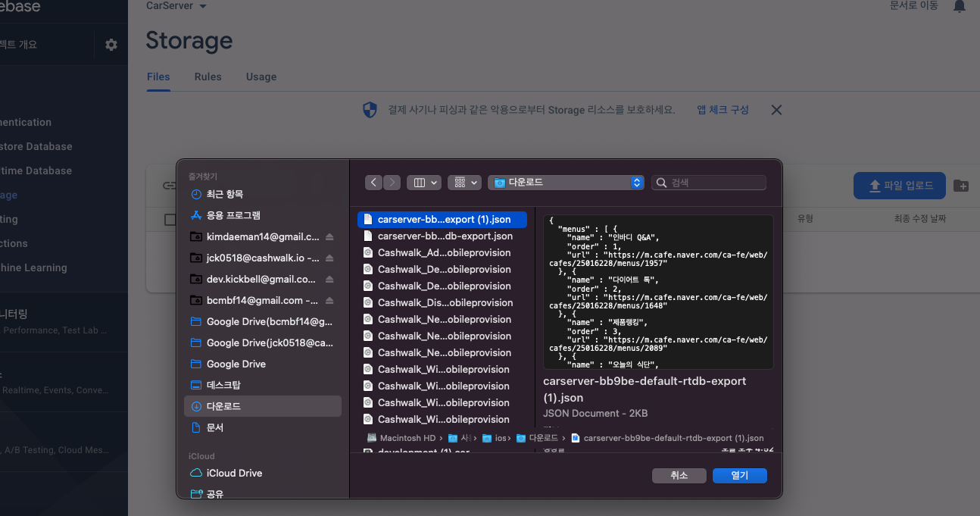Eject the kimdaeman14@gmail.com drive

coord(329,236)
